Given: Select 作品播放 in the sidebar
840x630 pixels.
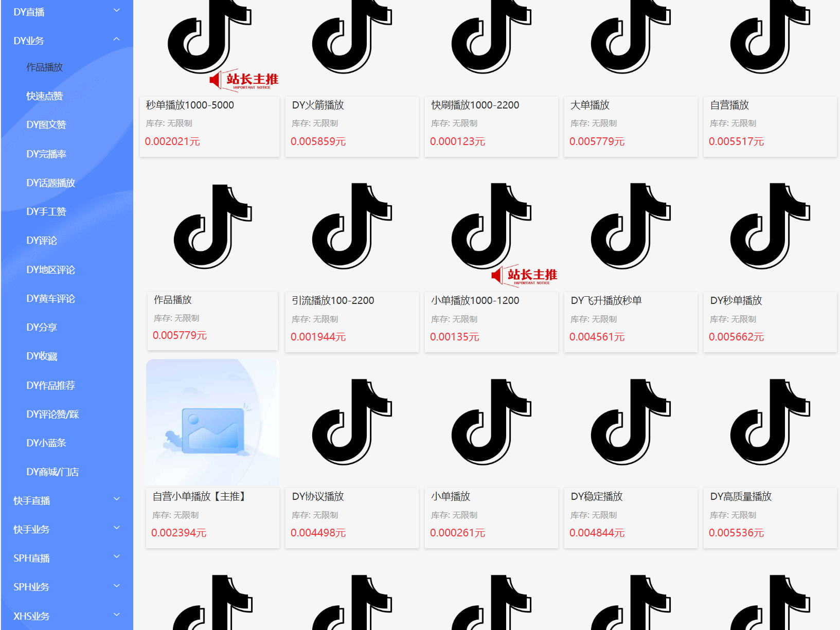Looking at the screenshot, I should (45, 67).
